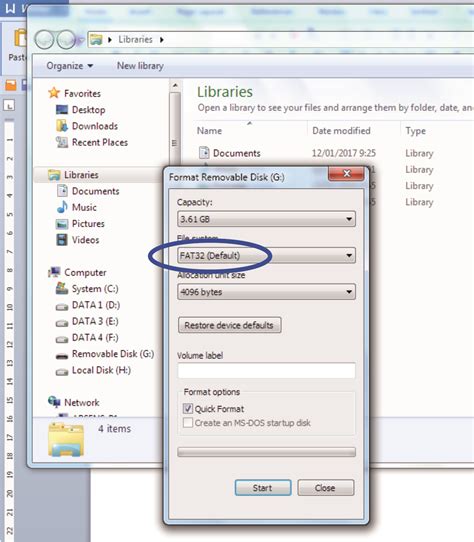Open the FAT32 (Default) file system dropdown

266,255
